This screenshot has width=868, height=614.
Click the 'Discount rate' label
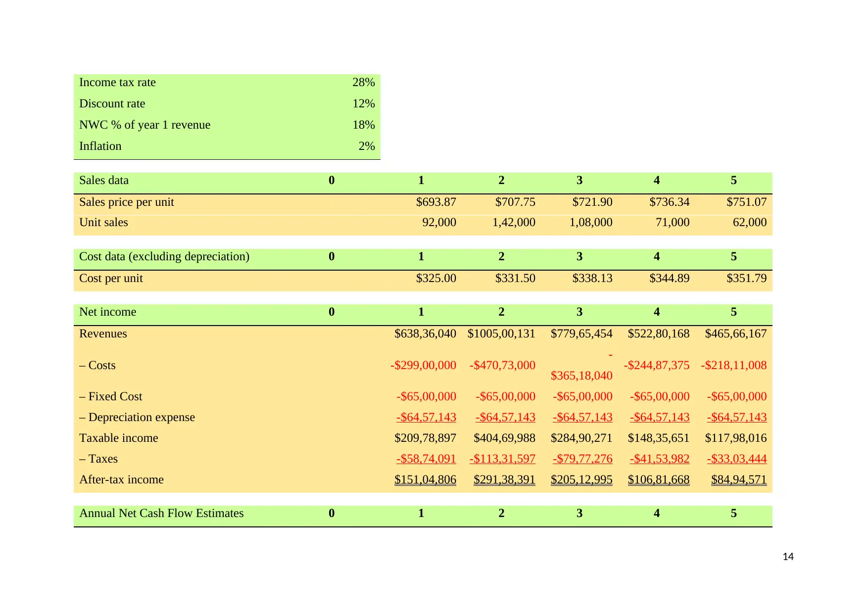click(x=112, y=103)
